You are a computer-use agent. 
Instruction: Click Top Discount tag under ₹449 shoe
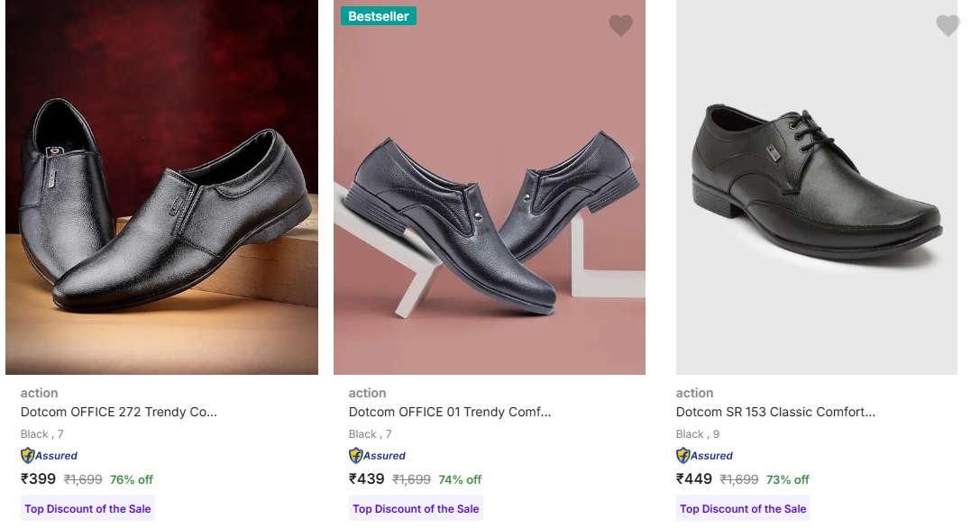click(743, 509)
